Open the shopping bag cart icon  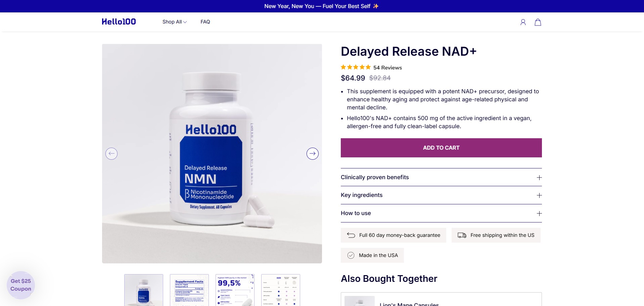point(538,22)
